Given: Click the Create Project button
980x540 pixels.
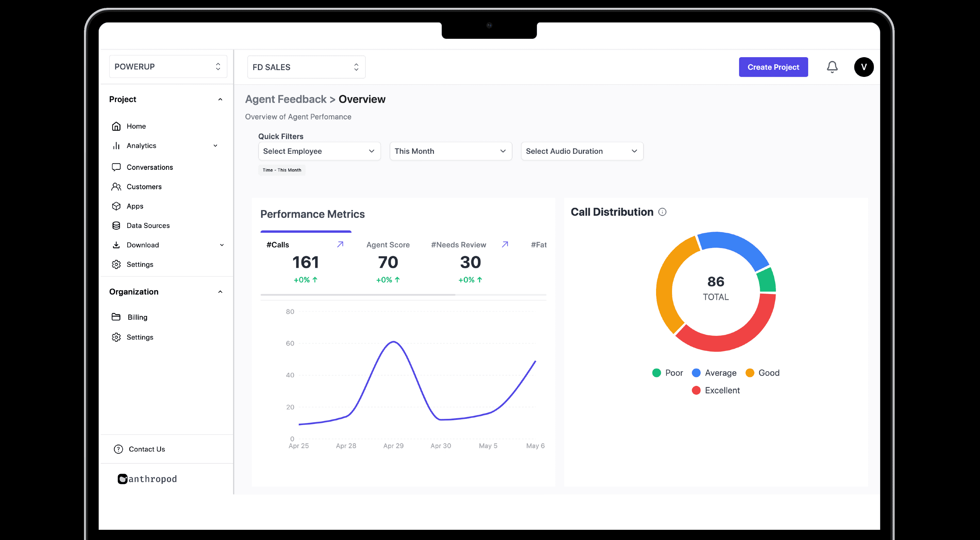Looking at the screenshot, I should [773, 67].
